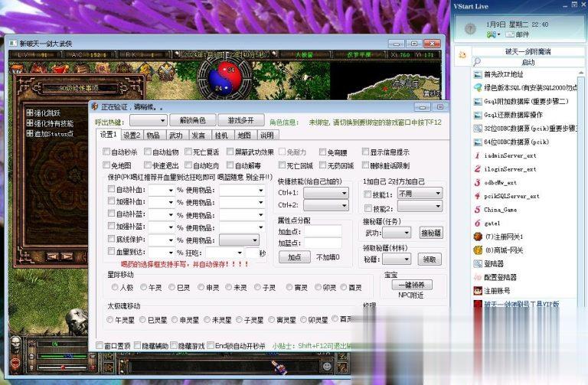Open 32位ODBC数据源 shortcut icon

click(478, 129)
